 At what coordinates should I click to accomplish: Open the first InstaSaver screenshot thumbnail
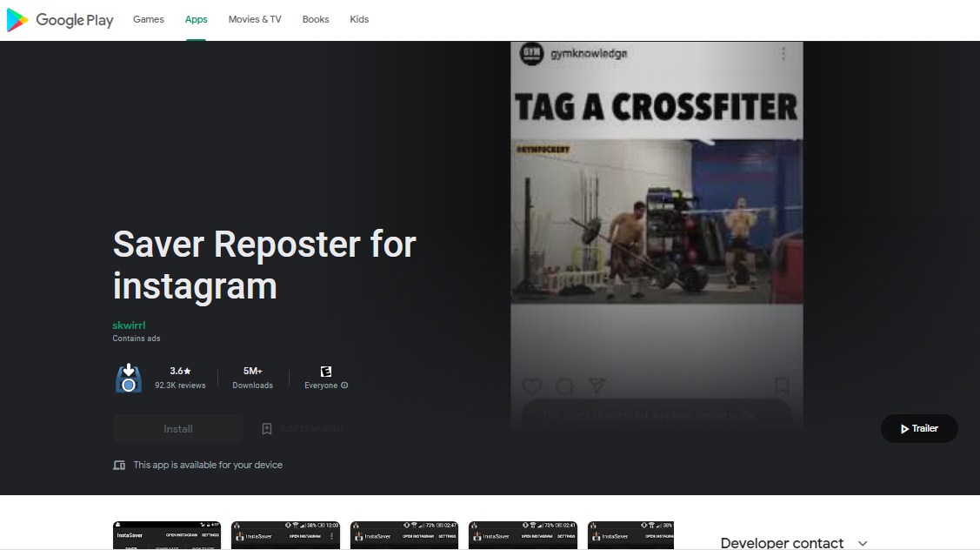pyautogui.click(x=167, y=535)
